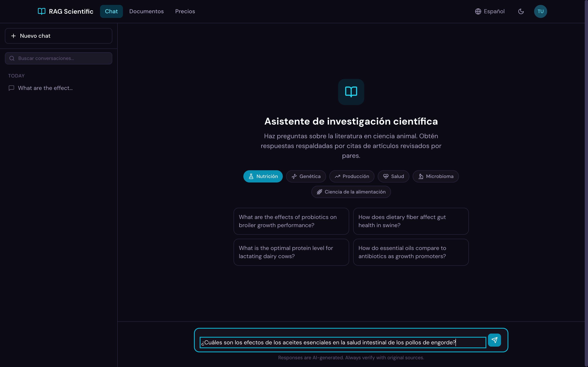Select the Nutrición topic chip
The image size is (588, 367).
tap(263, 176)
